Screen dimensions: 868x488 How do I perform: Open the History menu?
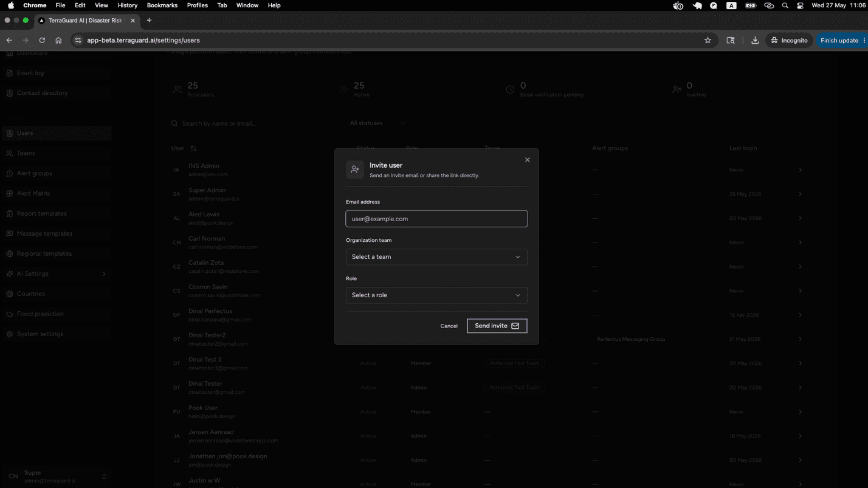click(x=127, y=5)
